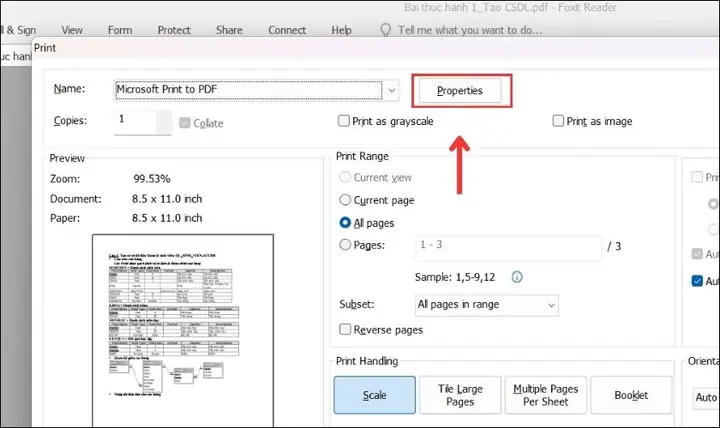Click the Tell me lightbulb icon
This screenshot has height=428, width=720.
click(386, 30)
